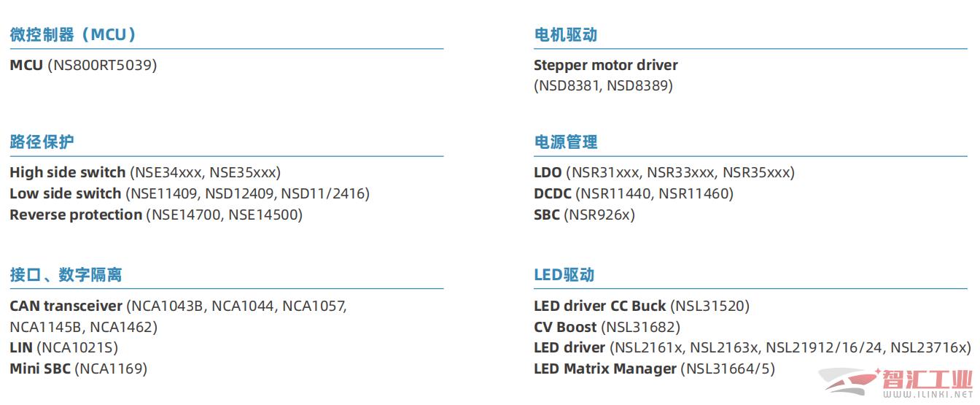Viewport: 980px width, 405px height.
Task: Select the LDO product line
Action: coord(664,173)
